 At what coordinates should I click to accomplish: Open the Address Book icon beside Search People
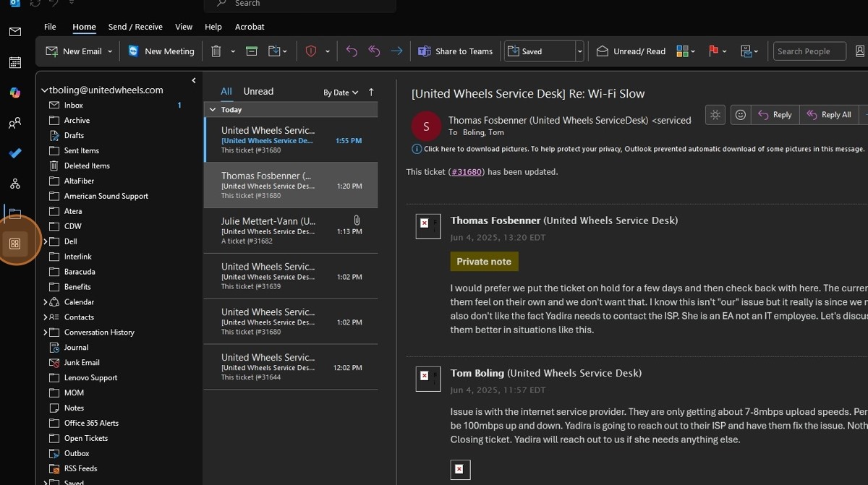[861, 51]
